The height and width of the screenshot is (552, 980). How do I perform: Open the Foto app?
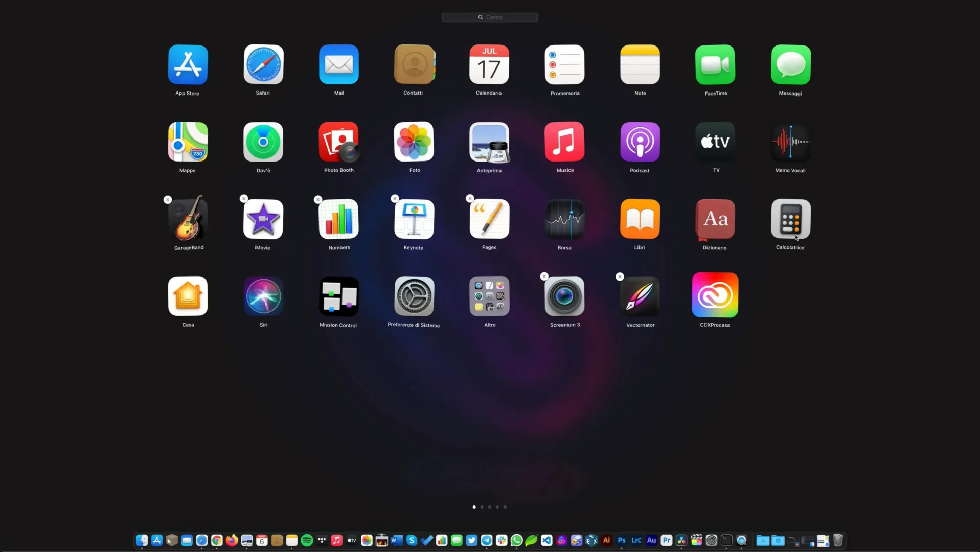tap(414, 142)
